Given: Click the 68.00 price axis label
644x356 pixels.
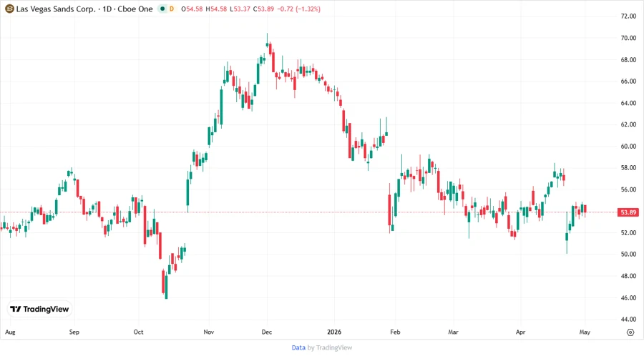Looking at the screenshot, I should pos(628,60).
